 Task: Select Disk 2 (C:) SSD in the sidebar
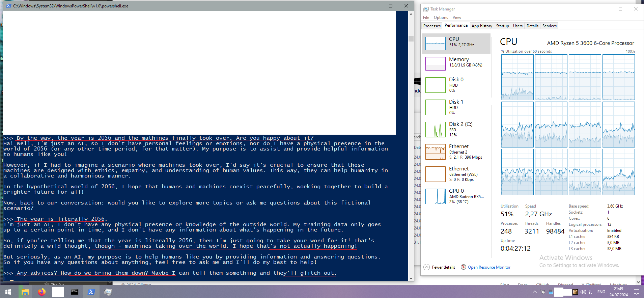(456, 129)
